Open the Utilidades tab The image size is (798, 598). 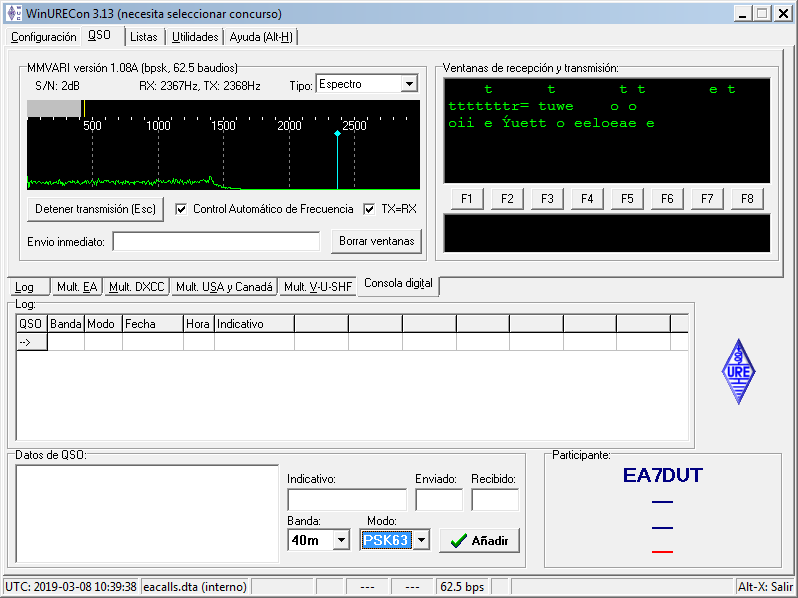[x=194, y=37]
